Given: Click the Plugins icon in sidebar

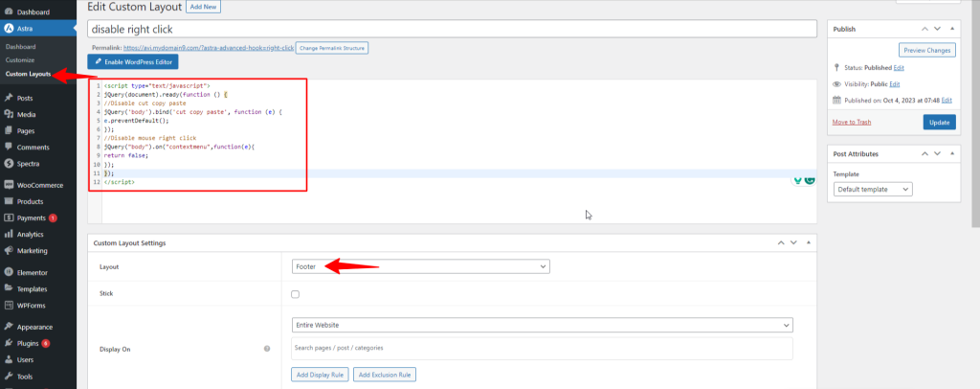Looking at the screenshot, I should [x=8, y=343].
